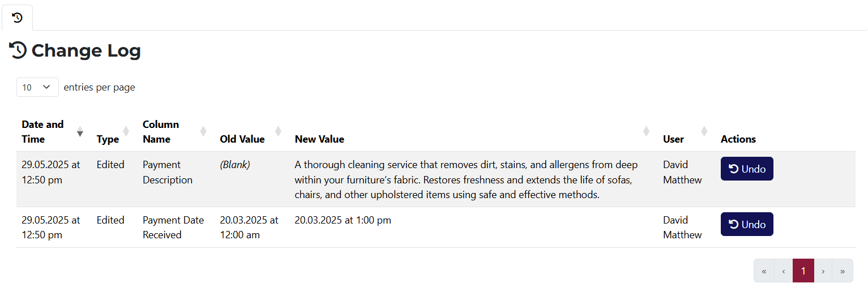Image resolution: width=868 pixels, height=296 pixels.
Task: Go to previous page of results
Action: [x=784, y=271]
